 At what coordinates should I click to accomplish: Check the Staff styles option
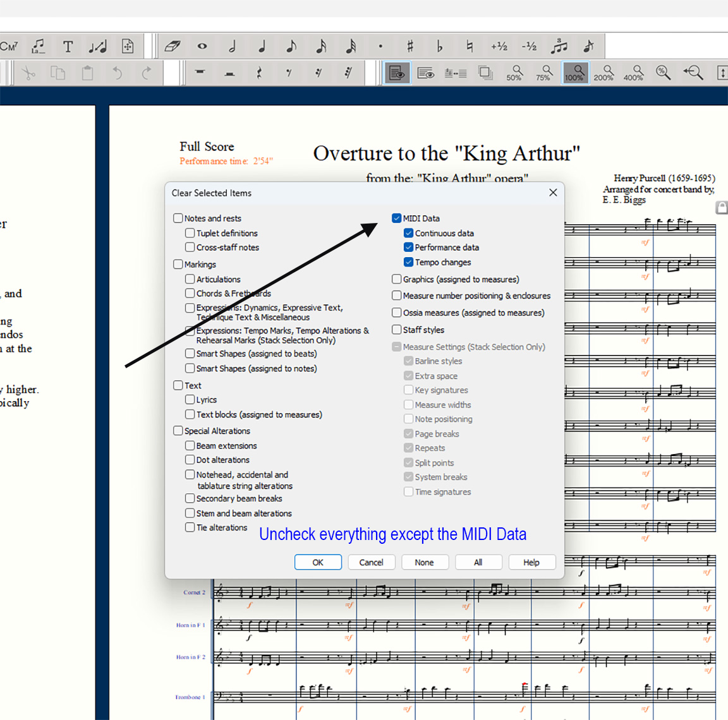[x=397, y=330]
